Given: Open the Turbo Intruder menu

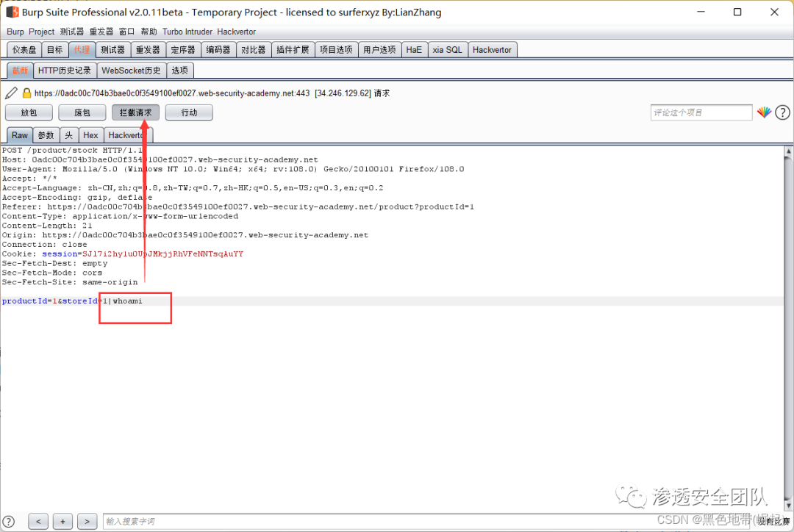Looking at the screenshot, I should pos(187,32).
